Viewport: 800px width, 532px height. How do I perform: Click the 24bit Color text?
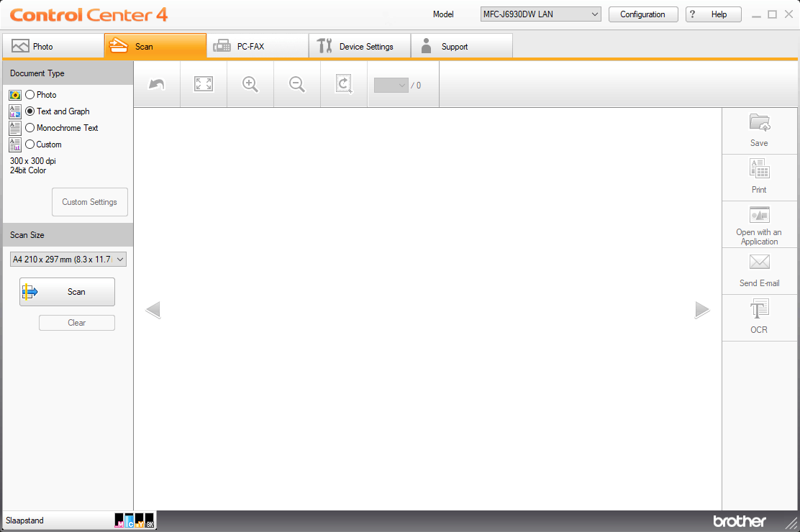[28, 170]
